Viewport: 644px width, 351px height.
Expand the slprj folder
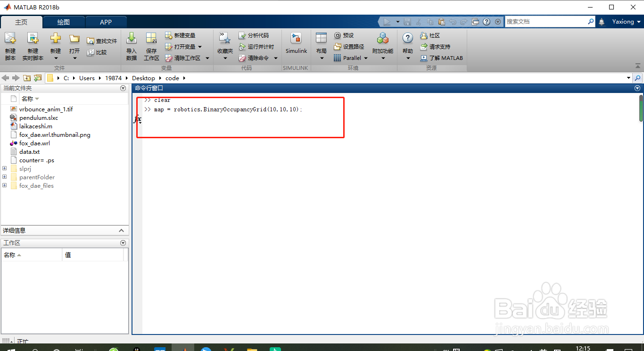tap(5, 168)
